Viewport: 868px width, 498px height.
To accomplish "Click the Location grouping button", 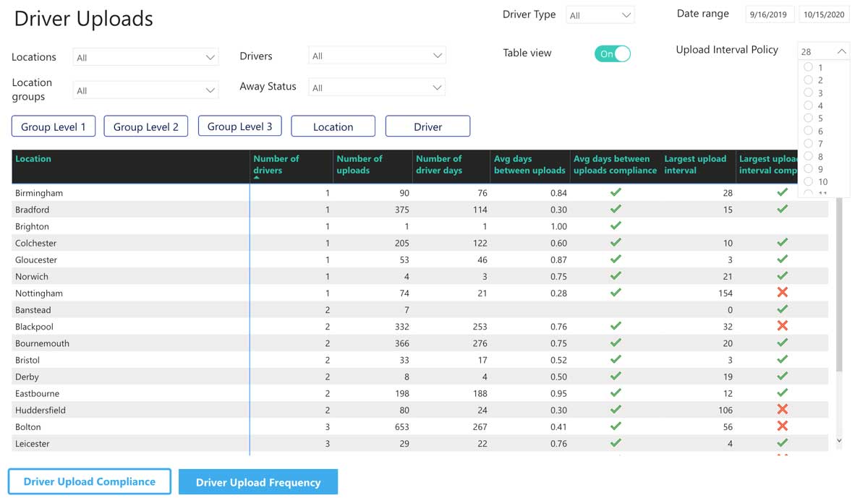I will coord(333,126).
